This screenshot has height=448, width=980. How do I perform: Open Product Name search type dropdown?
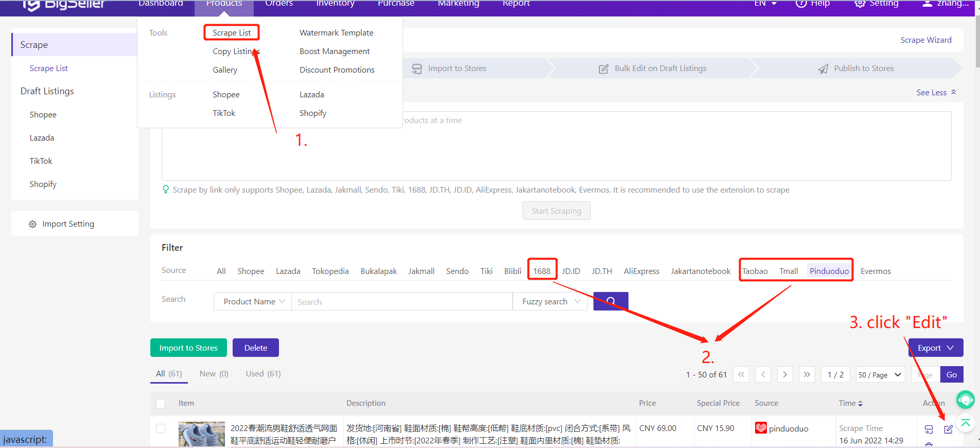tap(253, 301)
